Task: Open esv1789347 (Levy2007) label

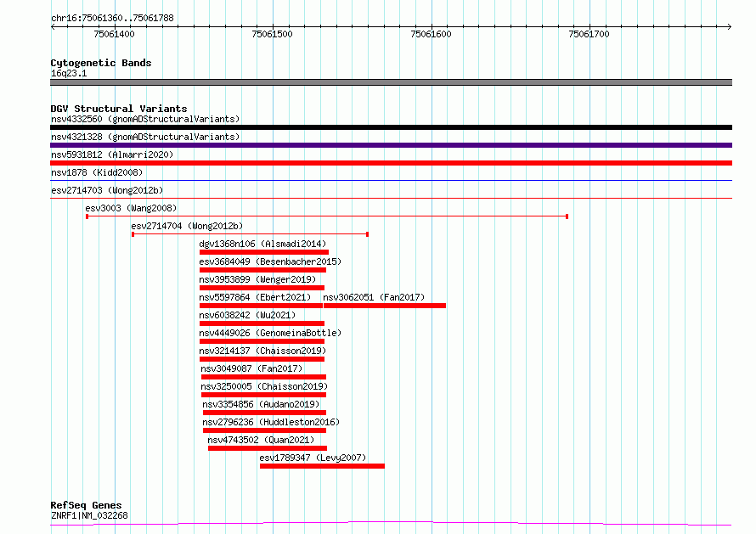Action: (313, 458)
